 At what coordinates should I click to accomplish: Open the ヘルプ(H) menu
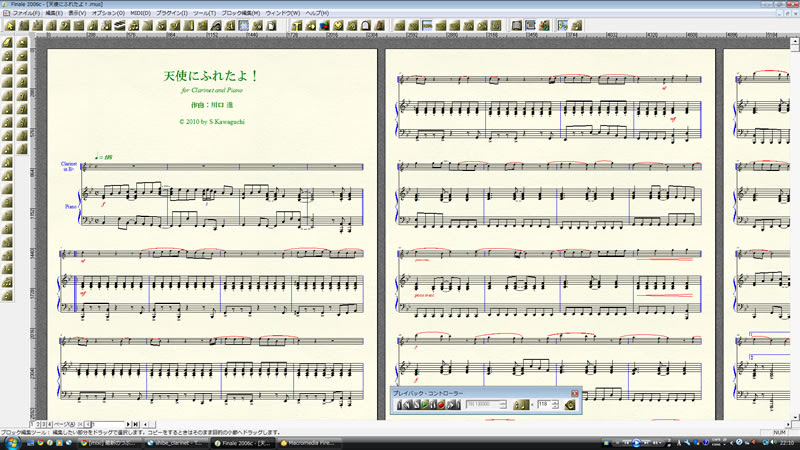(317, 13)
